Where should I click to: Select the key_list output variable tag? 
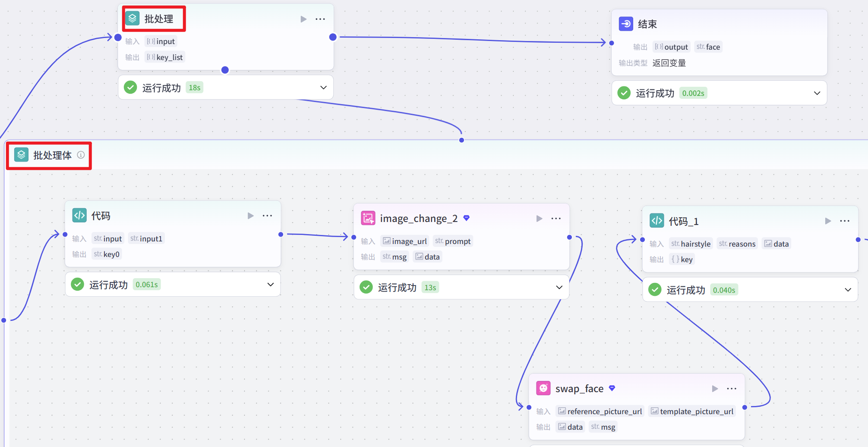(x=165, y=57)
